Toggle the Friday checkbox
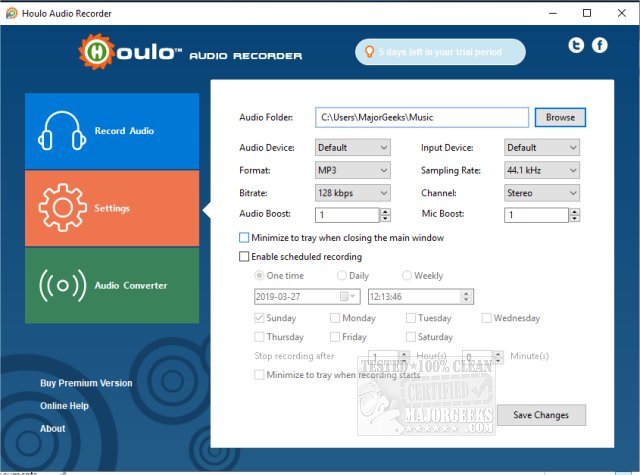 click(335, 337)
